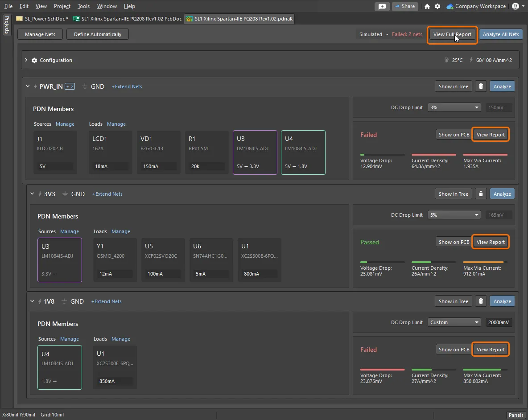This screenshot has width=528, height=420.
Task: Delete the PWR_IN network with trash icon
Action: click(481, 86)
